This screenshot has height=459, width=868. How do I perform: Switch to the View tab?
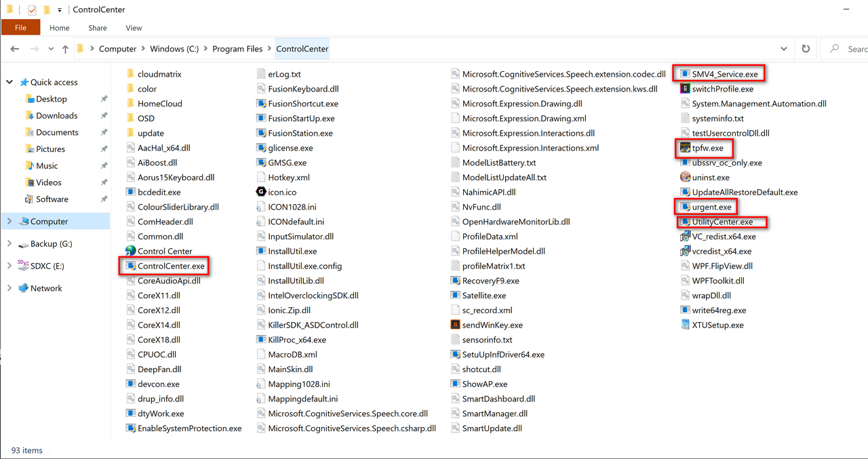[134, 28]
